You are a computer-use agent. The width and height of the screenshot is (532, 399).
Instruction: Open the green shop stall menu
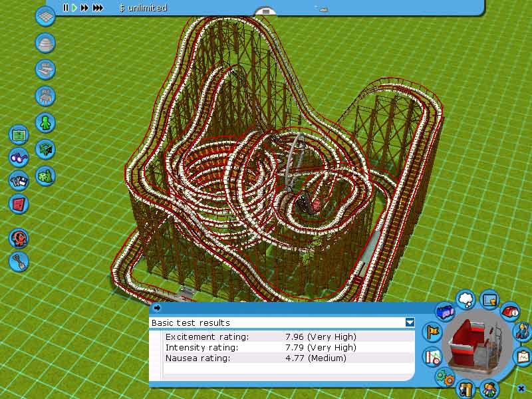click(x=45, y=149)
